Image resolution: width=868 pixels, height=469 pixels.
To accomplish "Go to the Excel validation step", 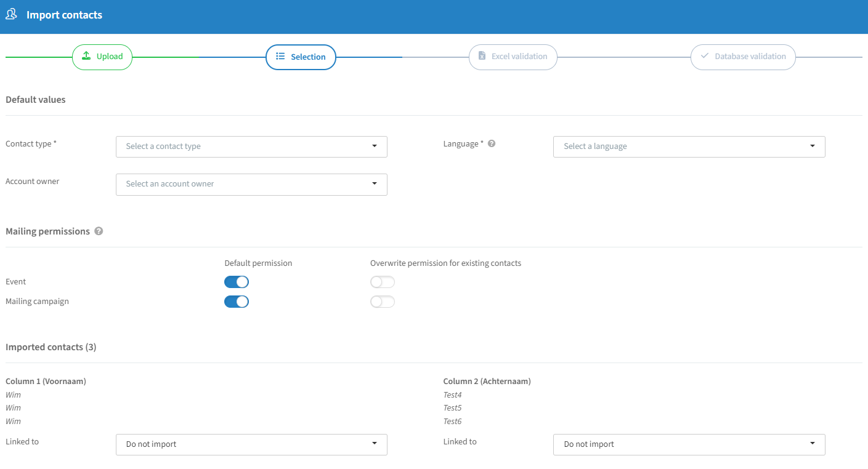I will [x=513, y=57].
